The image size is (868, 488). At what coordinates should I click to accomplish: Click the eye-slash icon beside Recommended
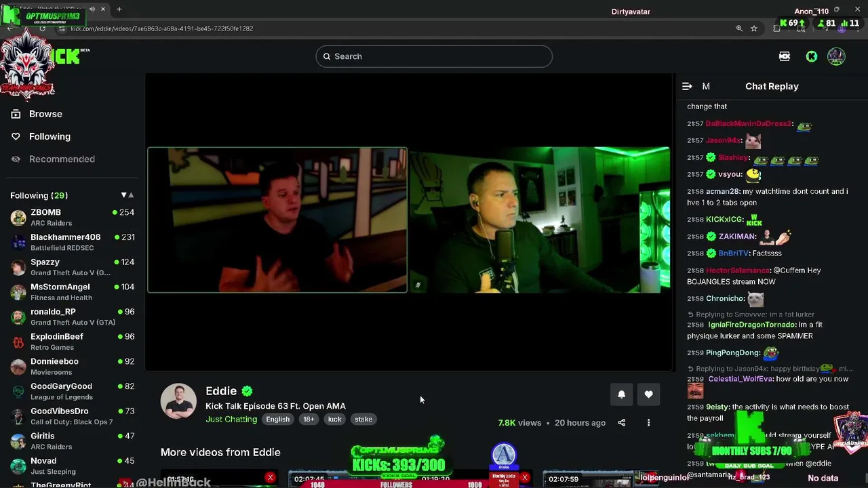click(16, 159)
